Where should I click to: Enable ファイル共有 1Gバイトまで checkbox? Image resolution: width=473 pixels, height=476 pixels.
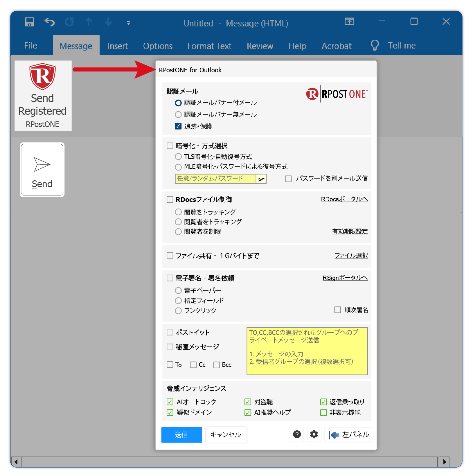(x=170, y=256)
